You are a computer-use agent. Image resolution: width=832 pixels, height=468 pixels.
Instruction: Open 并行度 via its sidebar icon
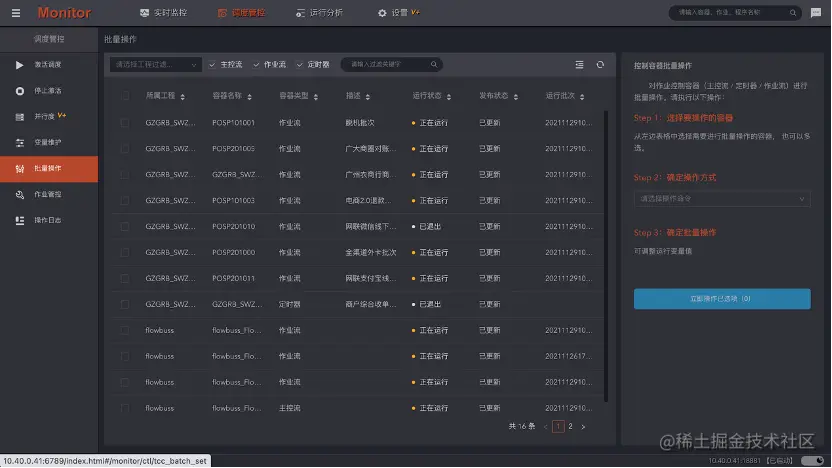pos(20,117)
